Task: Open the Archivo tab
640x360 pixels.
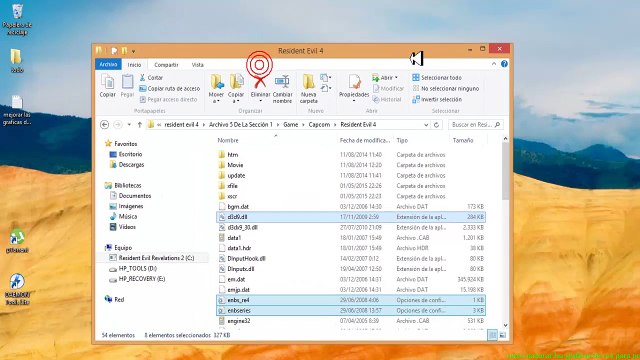Action: (x=108, y=64)
